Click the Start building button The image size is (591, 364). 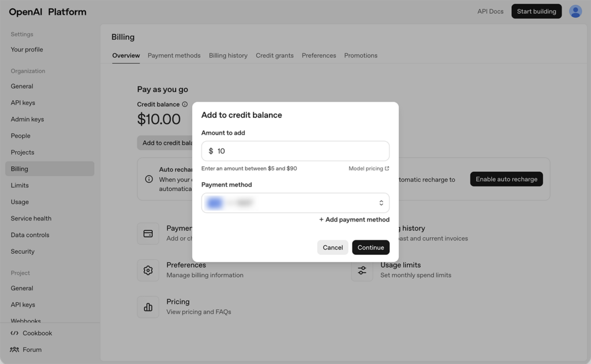[x=536, y=12]
